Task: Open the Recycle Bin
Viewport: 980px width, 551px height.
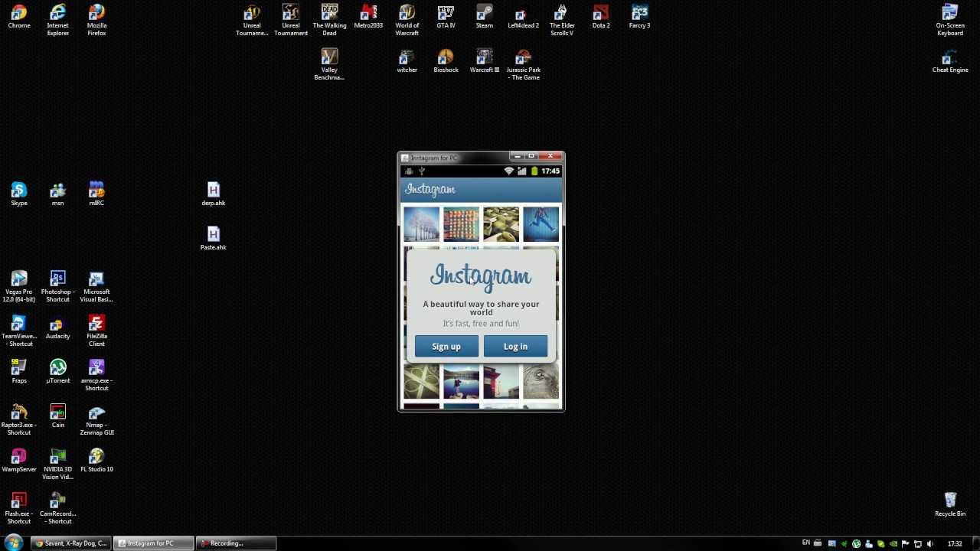Action: pyautogui.click(x=950, y=505)
